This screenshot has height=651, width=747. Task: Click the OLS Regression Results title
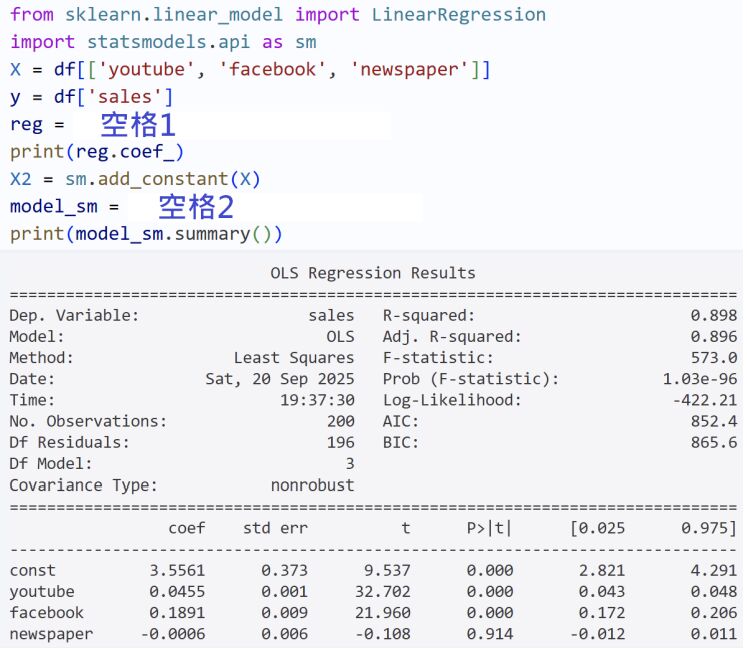373,273
